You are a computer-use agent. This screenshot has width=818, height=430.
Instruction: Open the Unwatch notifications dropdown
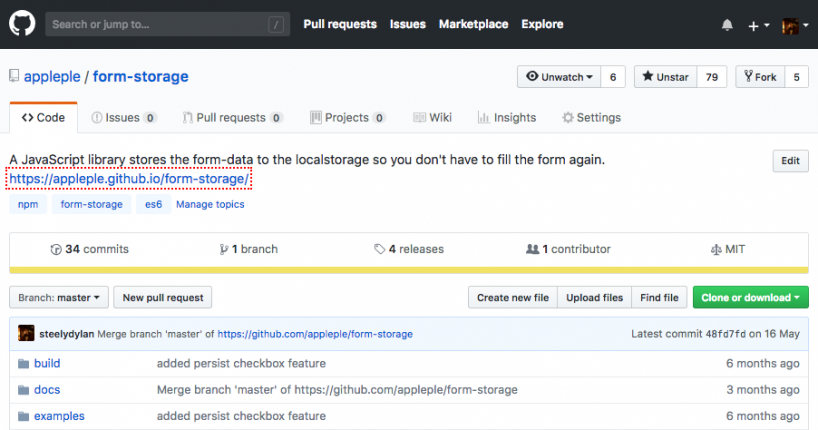point(559,77)
